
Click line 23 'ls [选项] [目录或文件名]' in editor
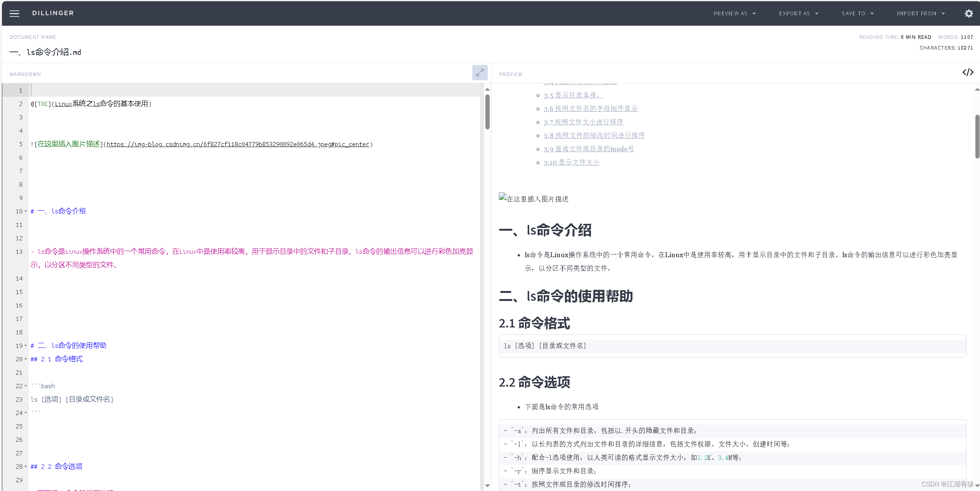point(72,400)
